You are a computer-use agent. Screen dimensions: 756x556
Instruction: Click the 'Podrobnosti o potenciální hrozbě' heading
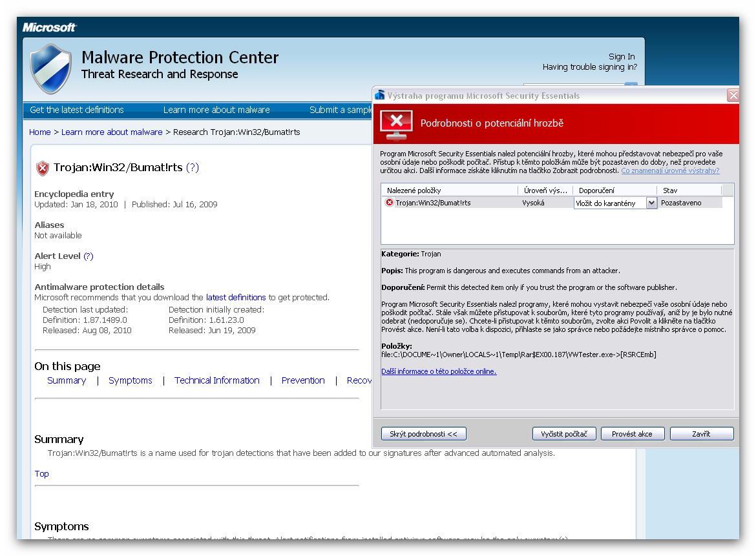pos(492,123)
